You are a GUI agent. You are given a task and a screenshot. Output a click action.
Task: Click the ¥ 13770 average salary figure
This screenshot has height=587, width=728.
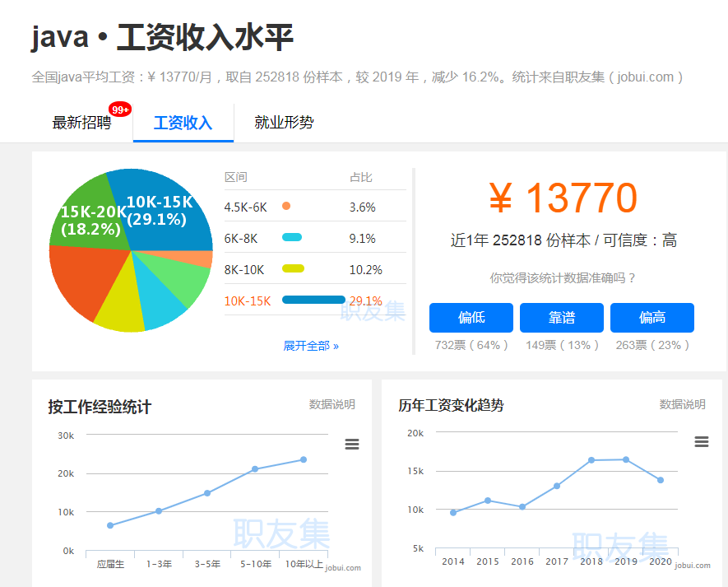click(563, 198)
